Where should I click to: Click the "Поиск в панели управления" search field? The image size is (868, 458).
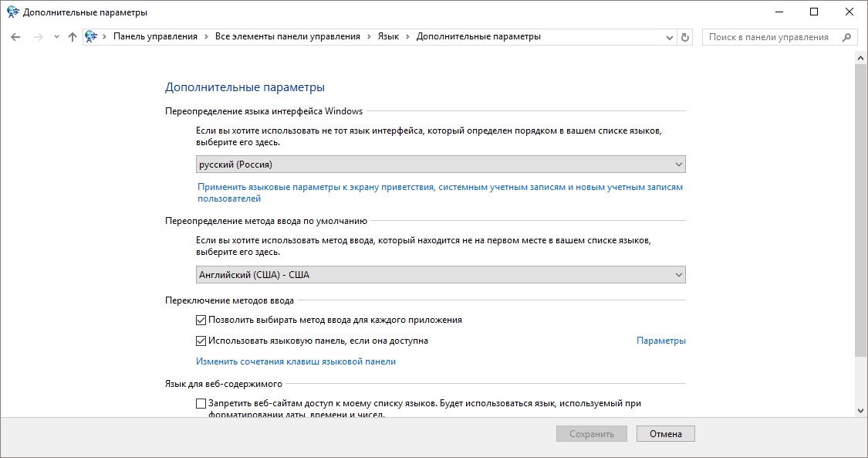point(768,37)
